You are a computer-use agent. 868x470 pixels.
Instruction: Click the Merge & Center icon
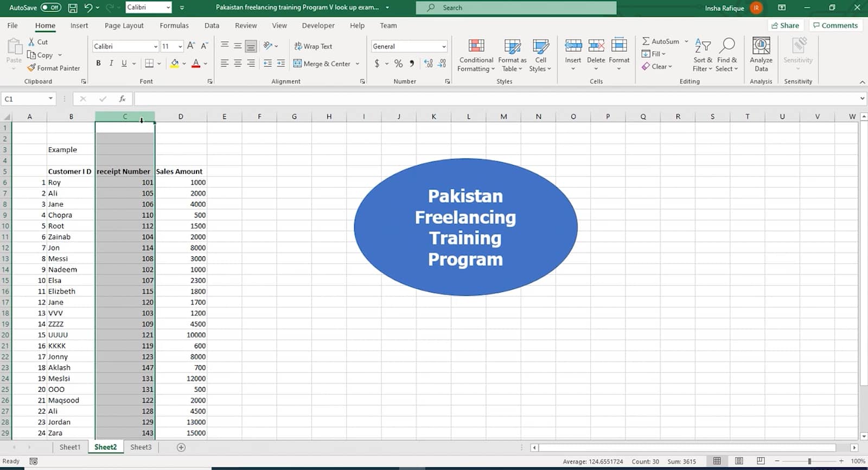pos(298,63)
